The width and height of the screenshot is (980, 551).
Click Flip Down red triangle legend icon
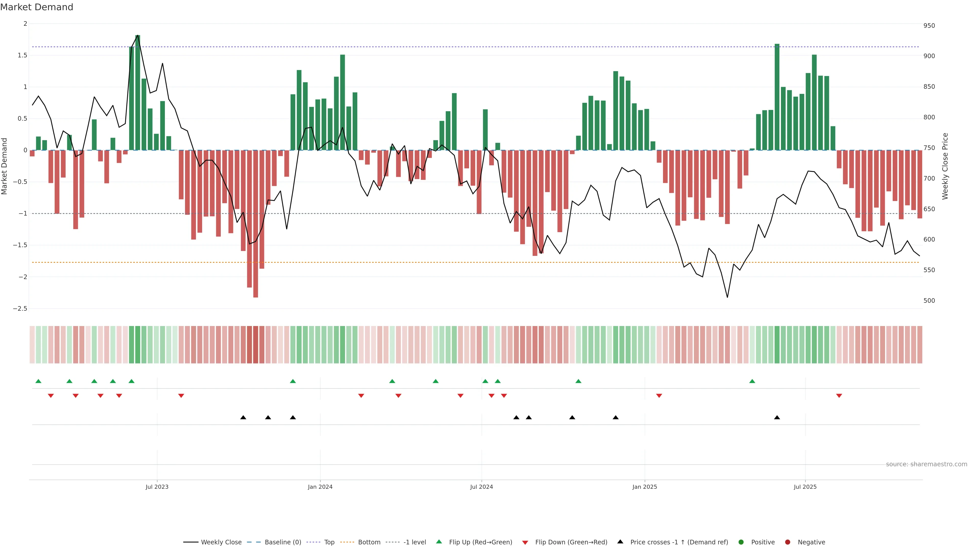pos(525,543)
